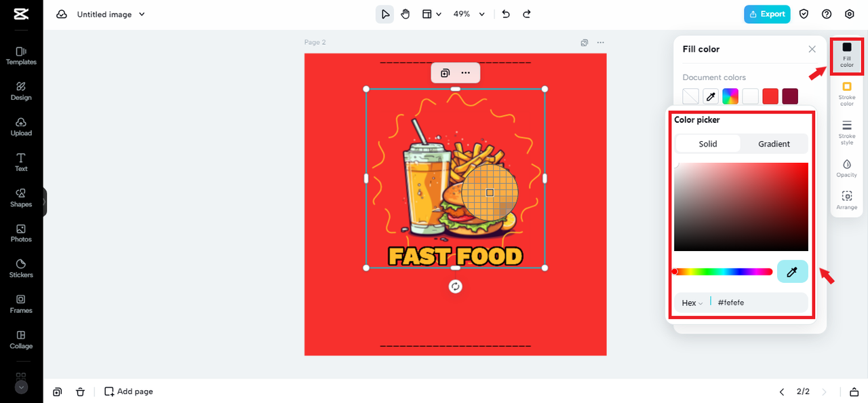The image size is (868, 403).
Task: Open the Shapes panel
Action: click(x=21, y=198)
